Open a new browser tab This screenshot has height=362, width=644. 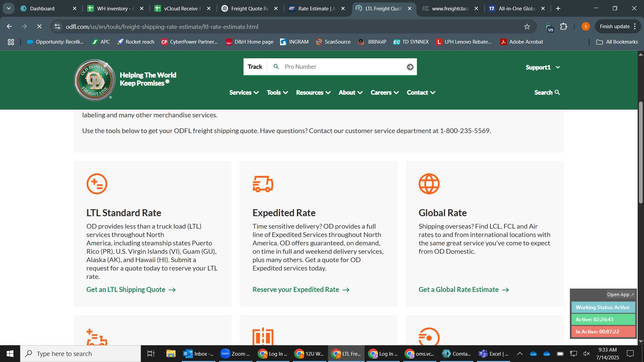(x=558, y=8)
